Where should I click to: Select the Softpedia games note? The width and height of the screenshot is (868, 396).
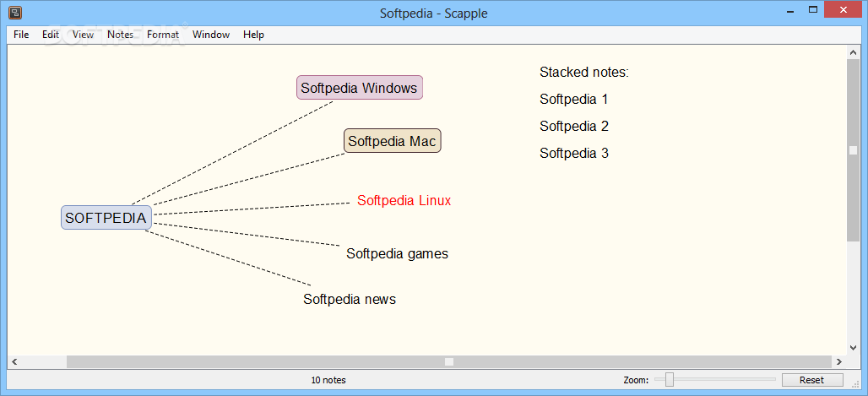pyautogui.click(x=397, y=253)
